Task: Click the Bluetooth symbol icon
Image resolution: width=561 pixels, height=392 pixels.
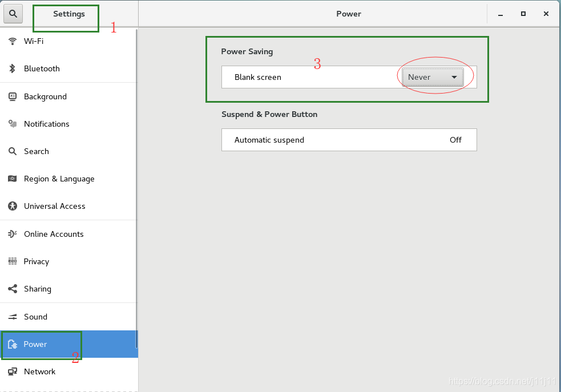Action: point(13,68)
